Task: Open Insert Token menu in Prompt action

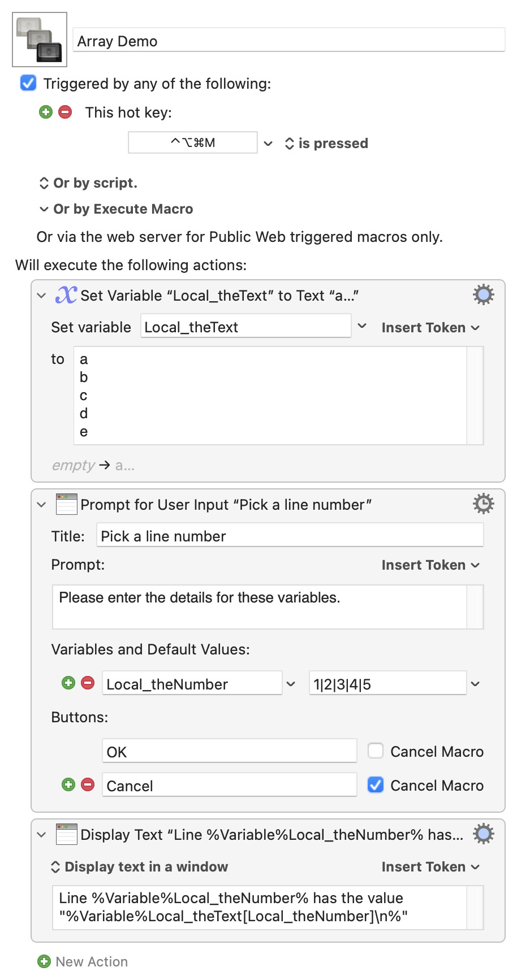Action: click(x=430, y=565)
